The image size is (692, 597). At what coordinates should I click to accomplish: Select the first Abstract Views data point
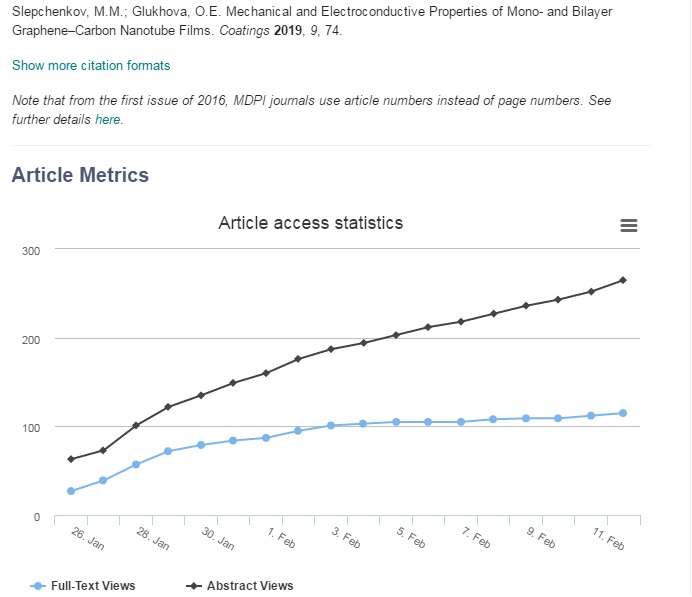coord(71,459)
